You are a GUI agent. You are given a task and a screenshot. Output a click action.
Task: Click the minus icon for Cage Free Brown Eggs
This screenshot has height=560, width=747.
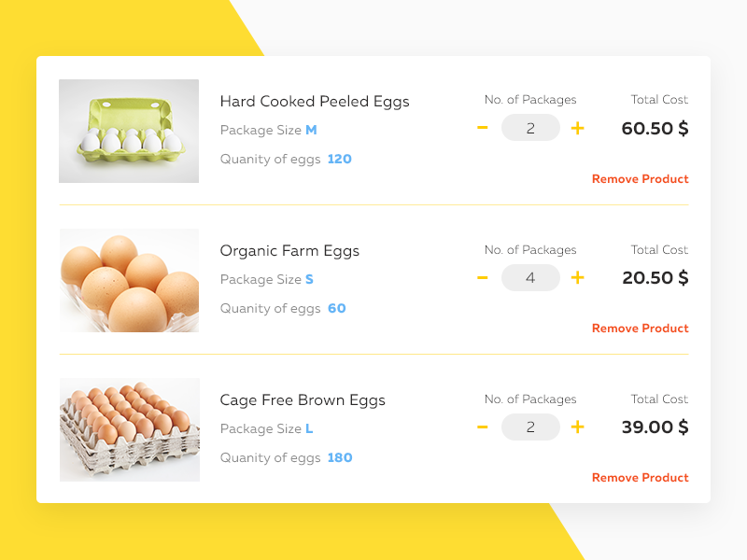tap(484, 427)
